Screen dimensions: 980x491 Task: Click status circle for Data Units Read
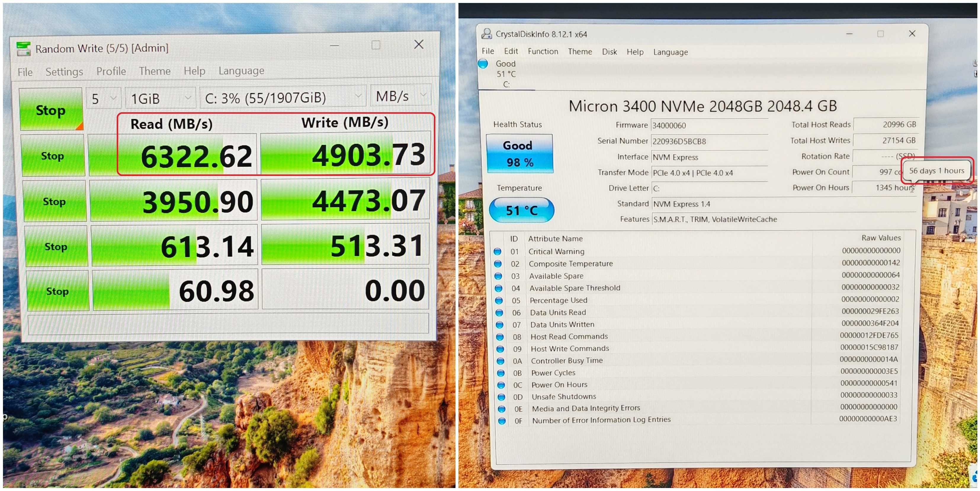click(x=499, y=312)
